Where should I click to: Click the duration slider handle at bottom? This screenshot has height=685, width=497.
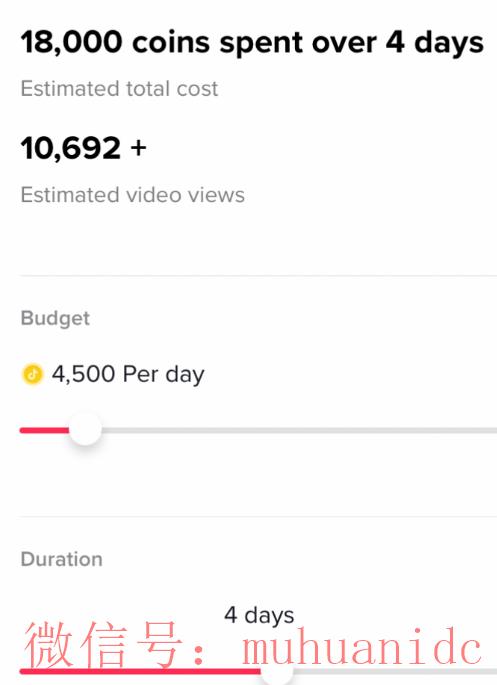coord(277,675)
